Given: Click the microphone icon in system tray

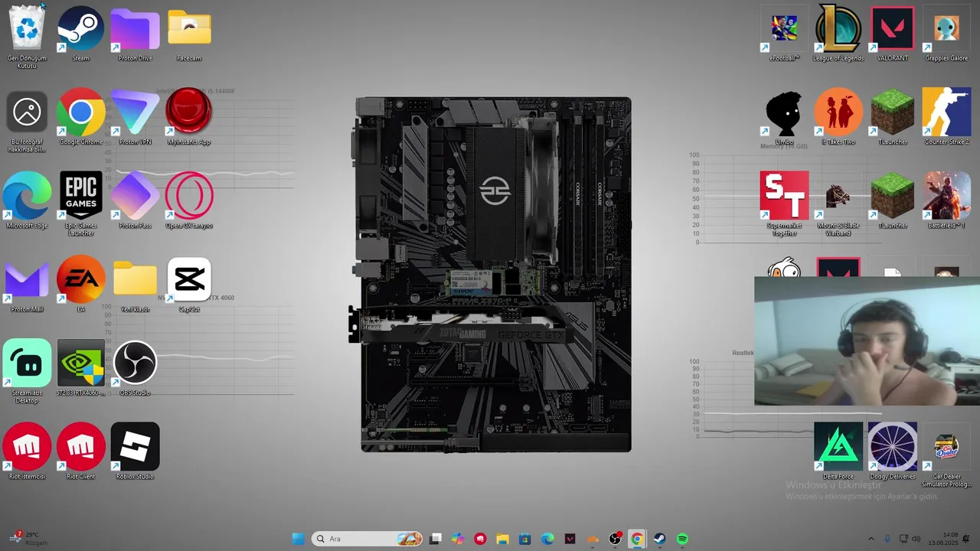Looking at the screenshot, I should click(887, 539).
